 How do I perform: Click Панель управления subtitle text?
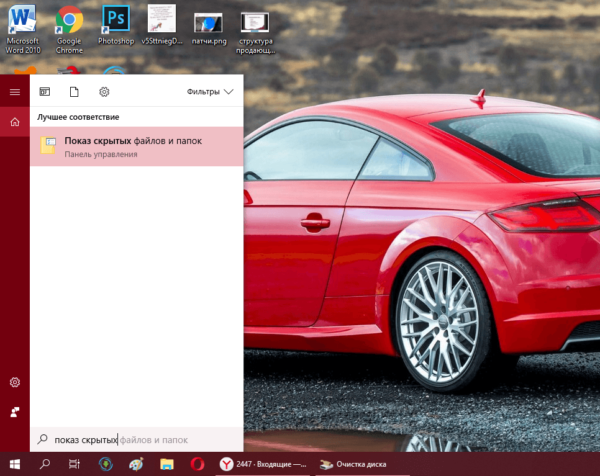[101, 154]
